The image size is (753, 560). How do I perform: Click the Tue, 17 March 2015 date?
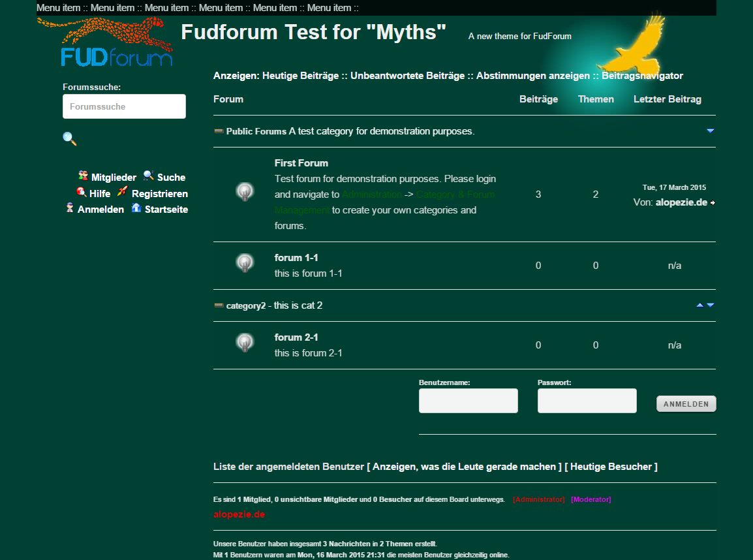[674, 187]
